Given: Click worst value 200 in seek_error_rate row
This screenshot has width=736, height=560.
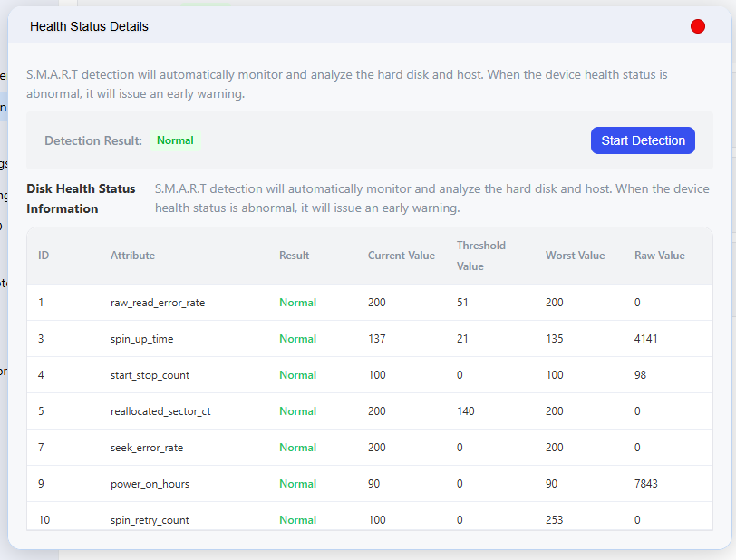Looking at the screenshot, I should point(555,448).
